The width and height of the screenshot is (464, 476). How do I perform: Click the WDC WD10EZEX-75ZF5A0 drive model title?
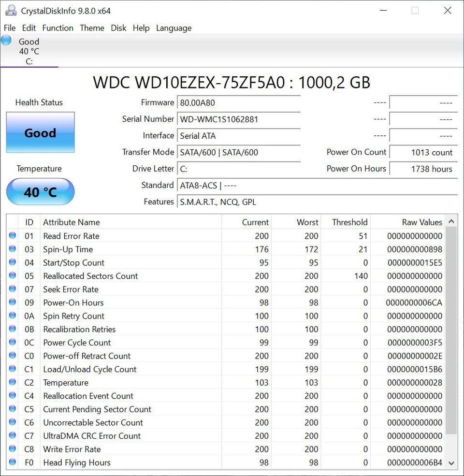232,82
